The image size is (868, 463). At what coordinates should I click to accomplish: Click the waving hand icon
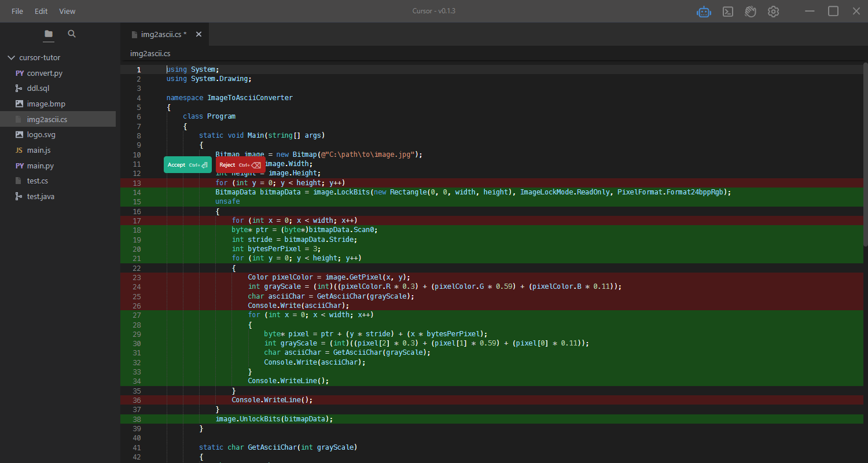751,12
